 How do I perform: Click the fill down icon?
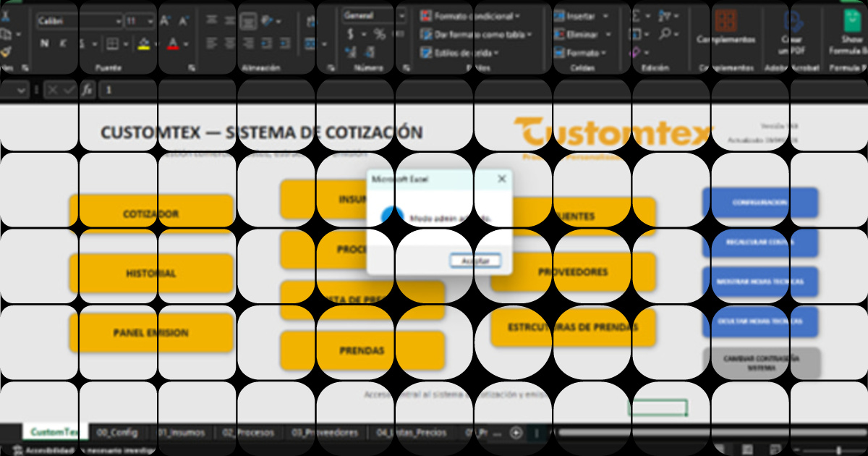point(635,34)
